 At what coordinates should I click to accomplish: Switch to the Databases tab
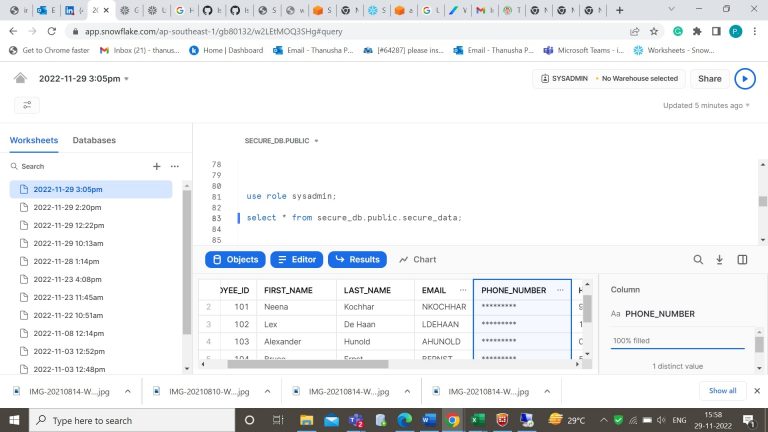point(94,141)
